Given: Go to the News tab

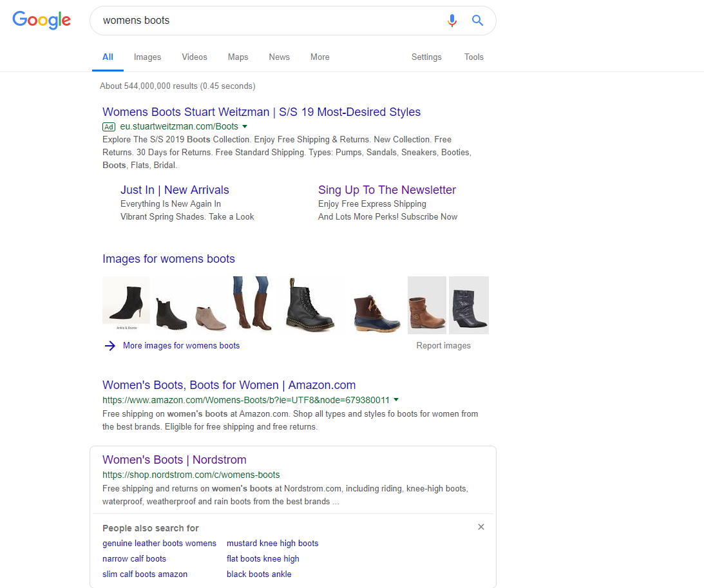Looking at the screenshot, I should pyautogui.click(x=280, y=57).
